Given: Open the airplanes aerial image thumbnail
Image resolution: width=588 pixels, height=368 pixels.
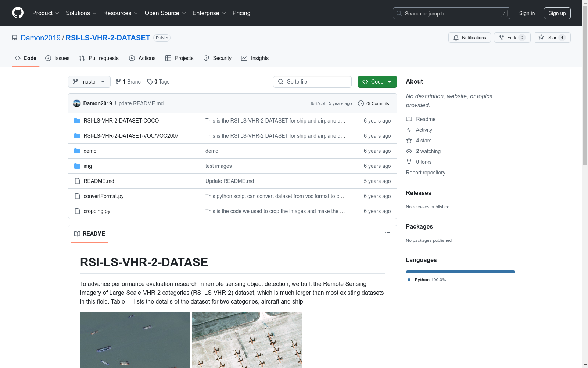Looking at the screenshot, I should tap(247, 340).
